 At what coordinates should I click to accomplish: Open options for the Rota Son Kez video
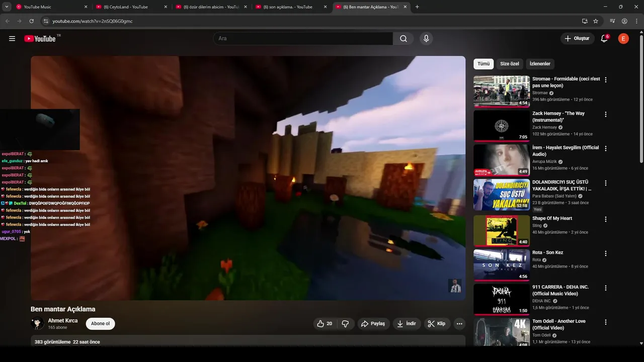pos(606,253)
